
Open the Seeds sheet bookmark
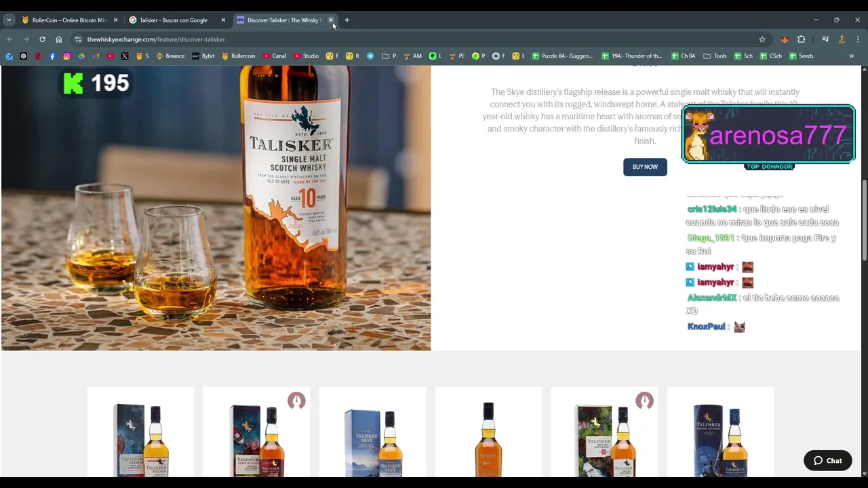coord(801,56)
